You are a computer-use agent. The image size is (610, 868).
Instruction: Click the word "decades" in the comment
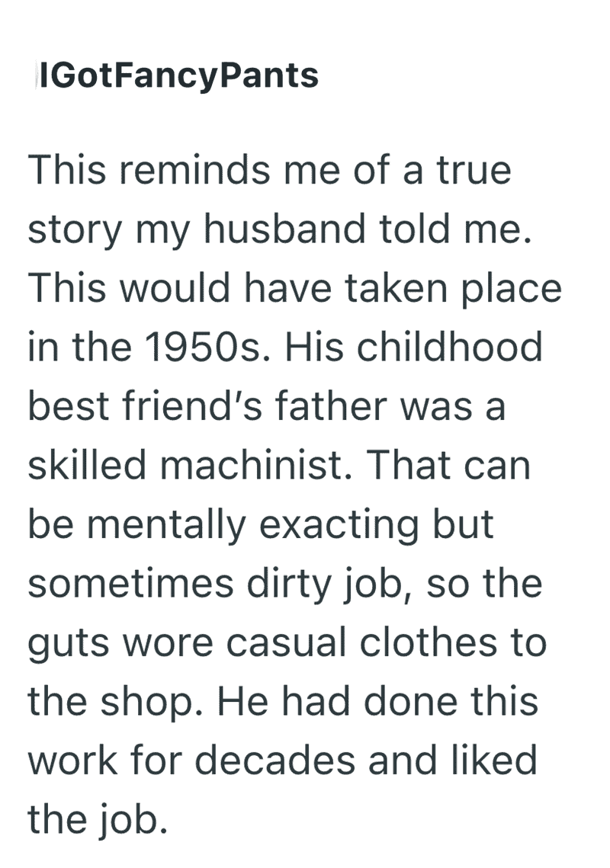coord(274,760)
